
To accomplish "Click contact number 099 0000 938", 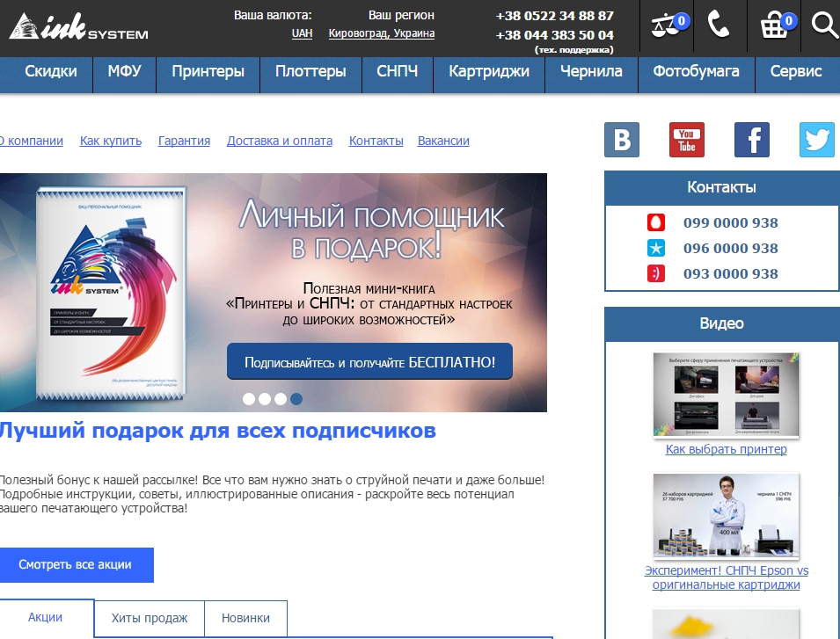I will (730, 222).
